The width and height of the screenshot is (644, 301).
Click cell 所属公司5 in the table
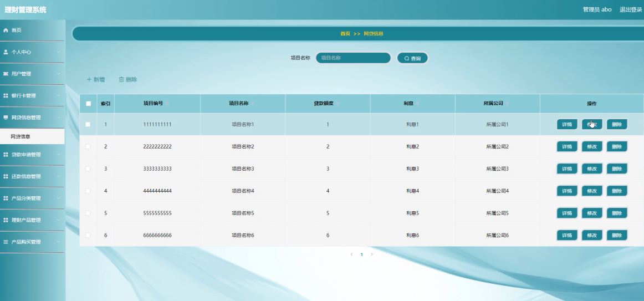point(497,213)
